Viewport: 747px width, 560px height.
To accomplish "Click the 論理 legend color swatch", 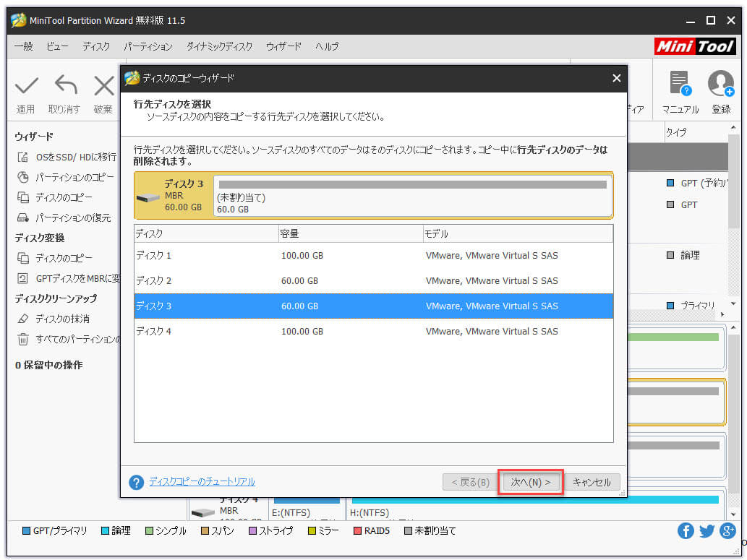I will point(105,530).
